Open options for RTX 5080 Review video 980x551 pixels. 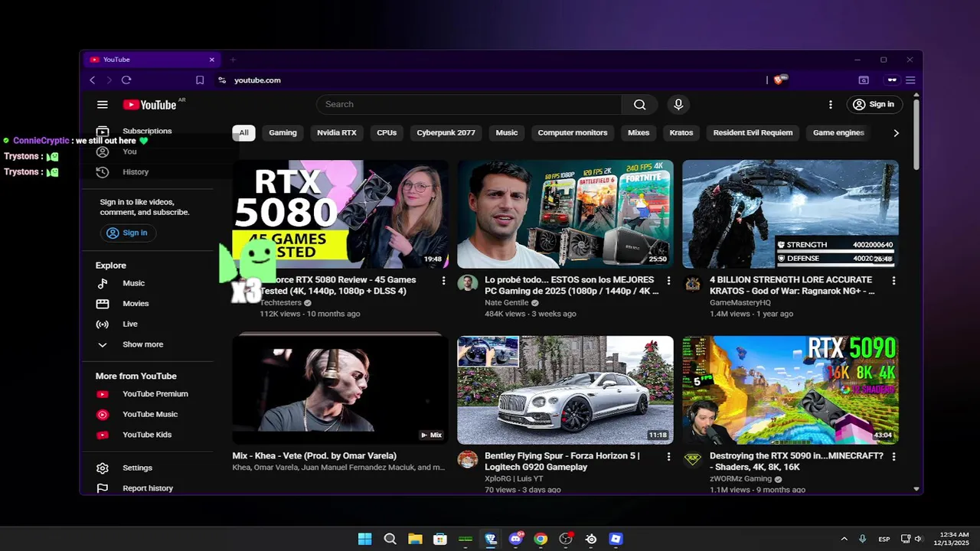click(x=443, y=281)
